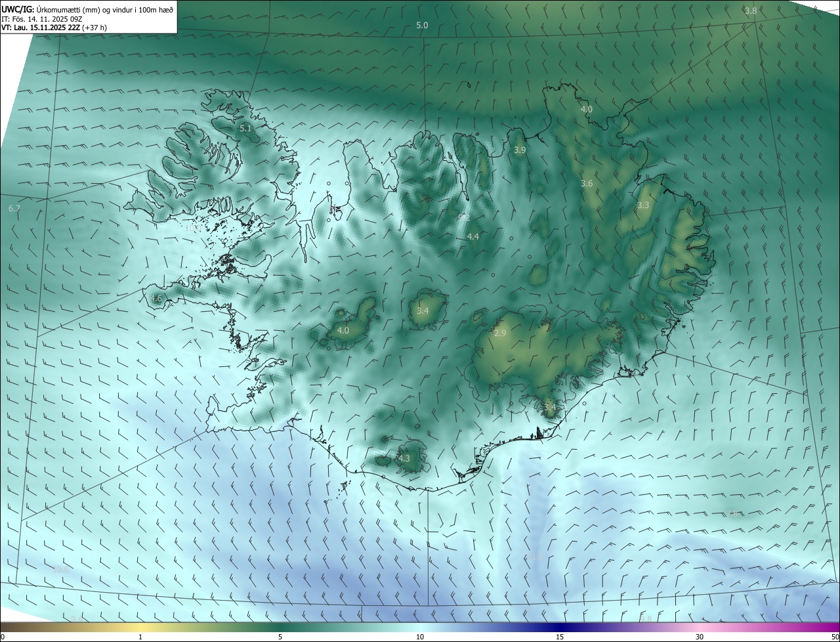Screen dimensions: 840x642
Task: Click the 3.4 value on Hofsjökull glacier
Action: coord(423,310)
